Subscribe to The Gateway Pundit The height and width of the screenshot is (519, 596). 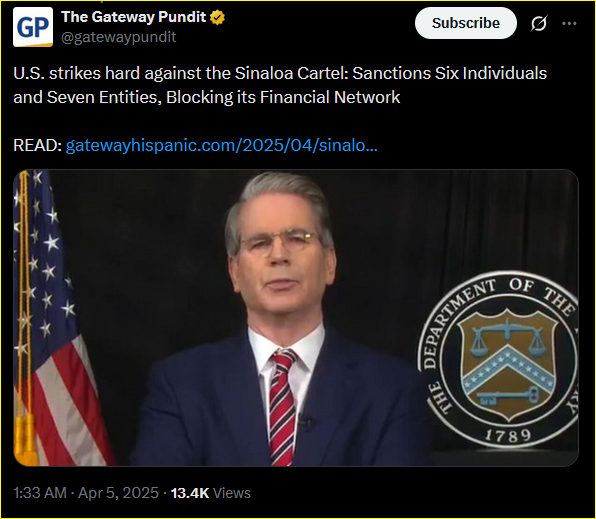coord(466,23)
